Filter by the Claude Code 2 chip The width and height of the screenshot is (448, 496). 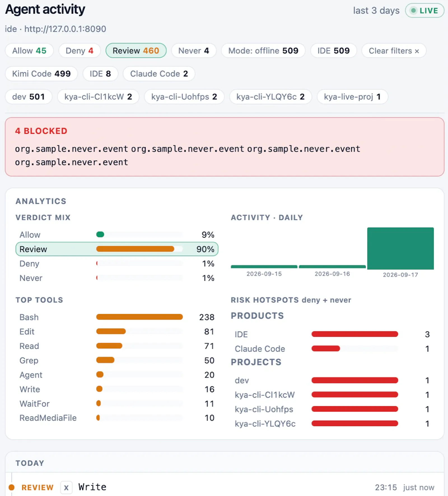click(x=159, y=74)
